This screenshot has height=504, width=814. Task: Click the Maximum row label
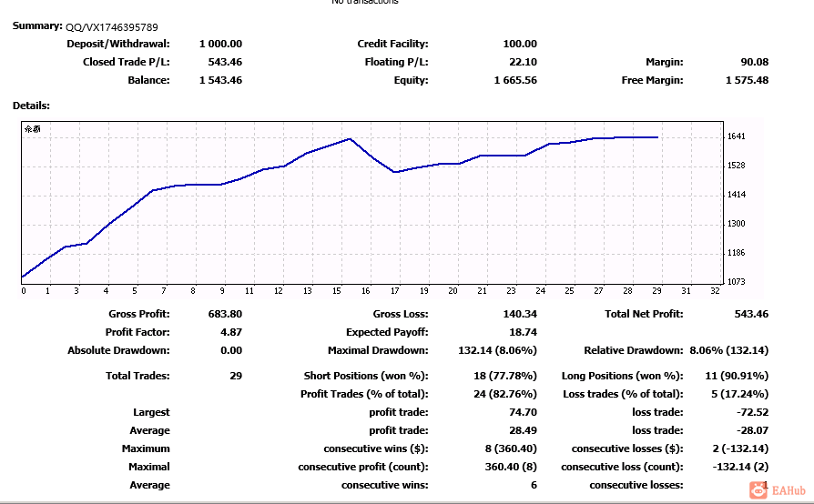146,449
